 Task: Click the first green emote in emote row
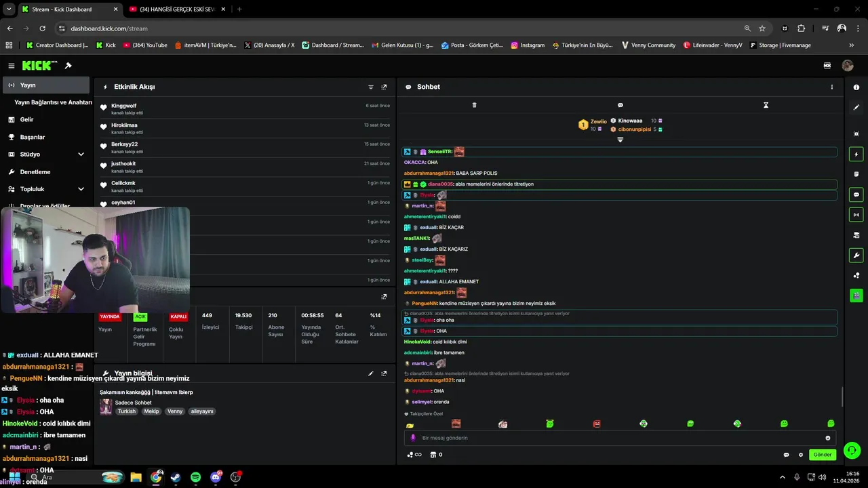tap(550, 424)
